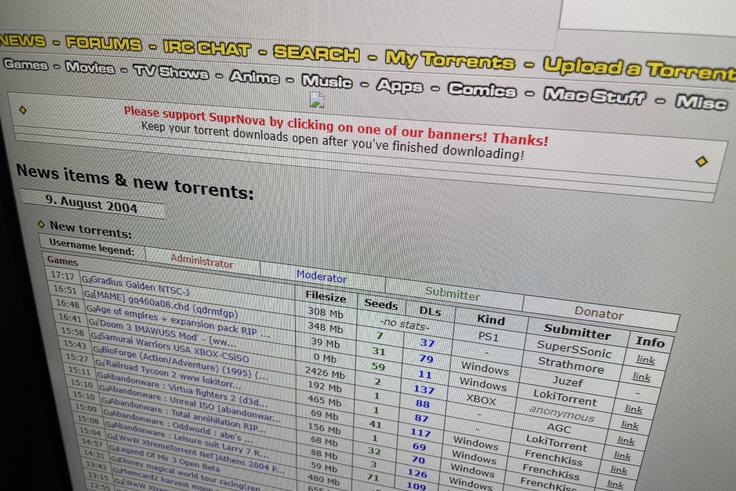Click submitter name SuperSSonic
Viewport: 736px width, 491px height.
574,348
